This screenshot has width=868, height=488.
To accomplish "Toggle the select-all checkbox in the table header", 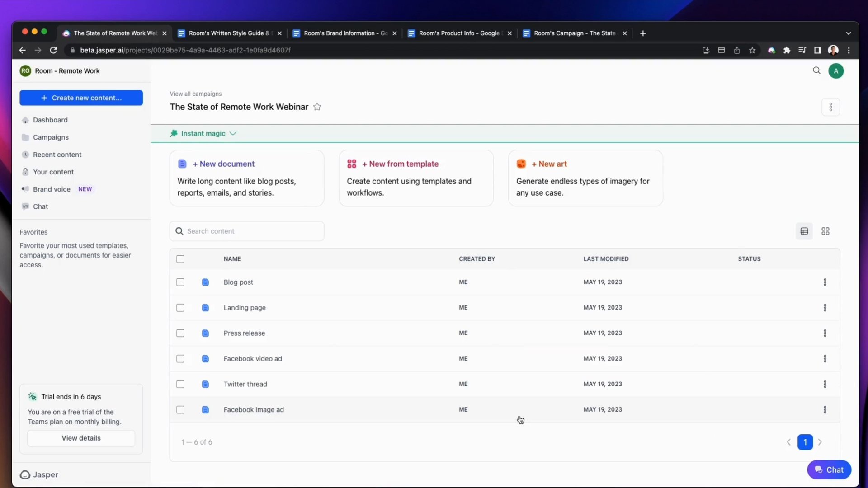I will click(x=180, y=259).
